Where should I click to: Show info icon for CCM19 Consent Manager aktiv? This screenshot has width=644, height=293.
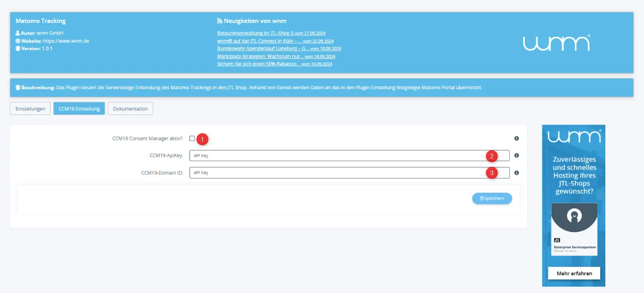coord(517,138)
